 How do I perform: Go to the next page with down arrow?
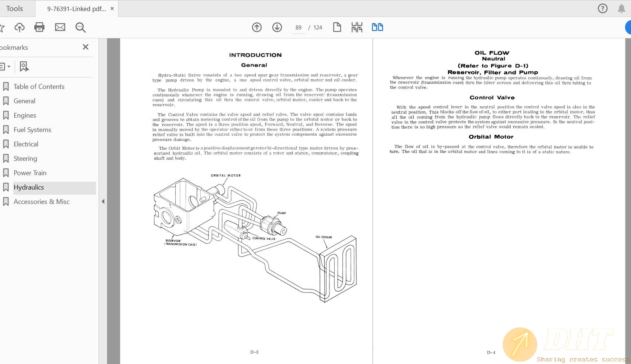tap(277, 27)
